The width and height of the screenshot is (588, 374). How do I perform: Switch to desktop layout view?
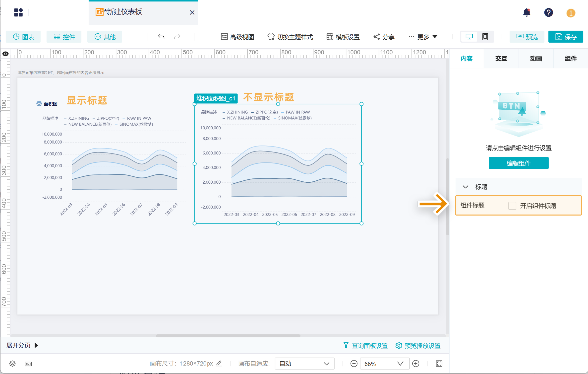click(x=469, y=37)
